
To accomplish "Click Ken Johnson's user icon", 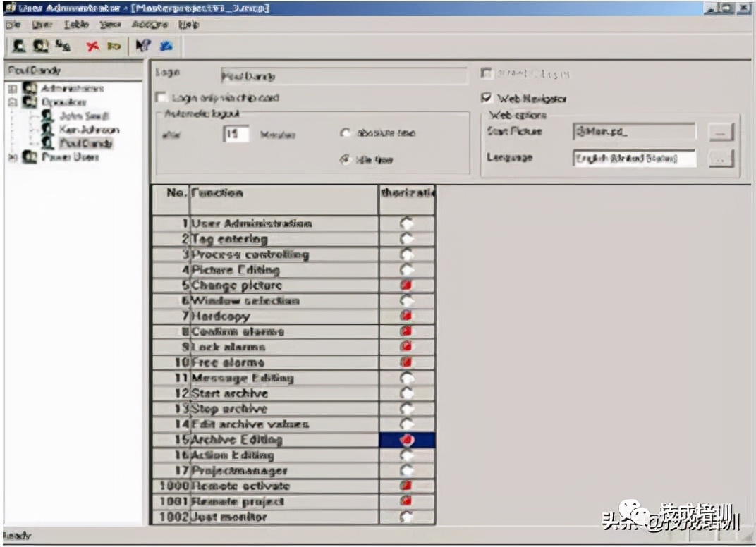I will click(x=47, y=129).
